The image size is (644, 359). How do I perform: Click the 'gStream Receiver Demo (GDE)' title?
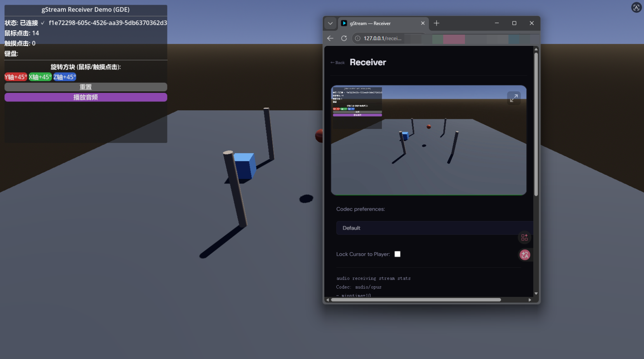[x=85, y=10]
